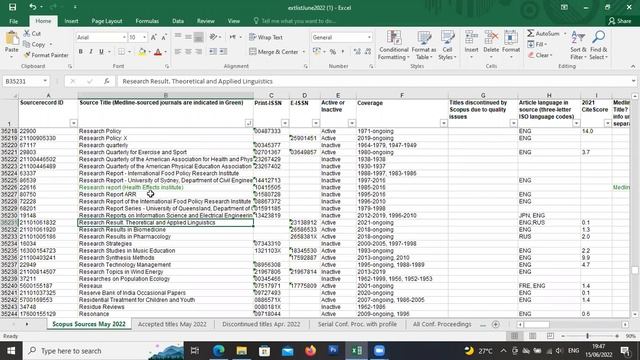Select cell Research Policy: X

point(165,138)
